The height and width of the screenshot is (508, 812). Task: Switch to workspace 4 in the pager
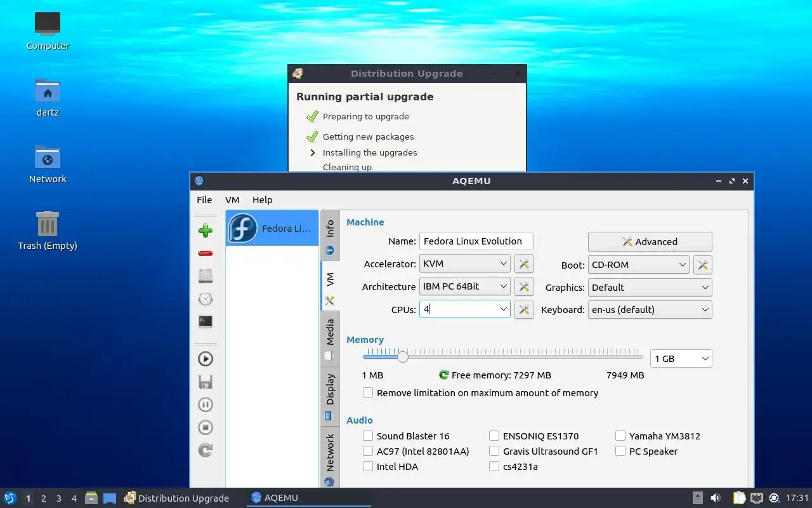74,498
